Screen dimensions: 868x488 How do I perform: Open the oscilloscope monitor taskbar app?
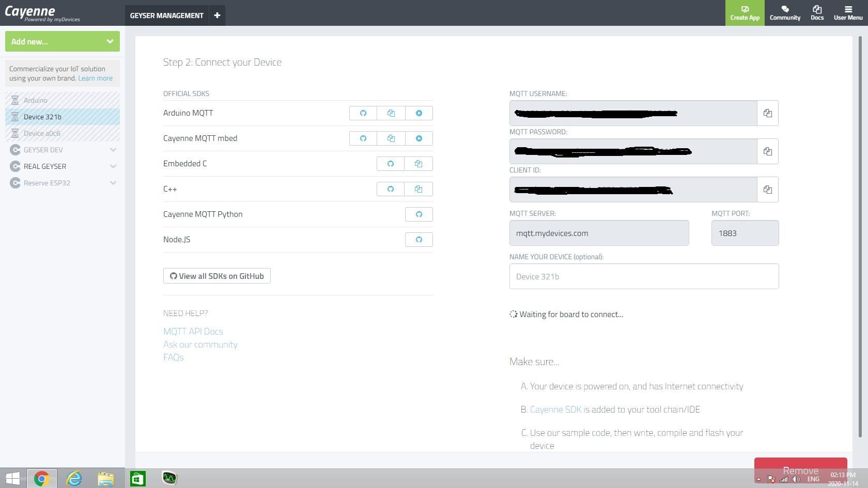coord(169,478)
